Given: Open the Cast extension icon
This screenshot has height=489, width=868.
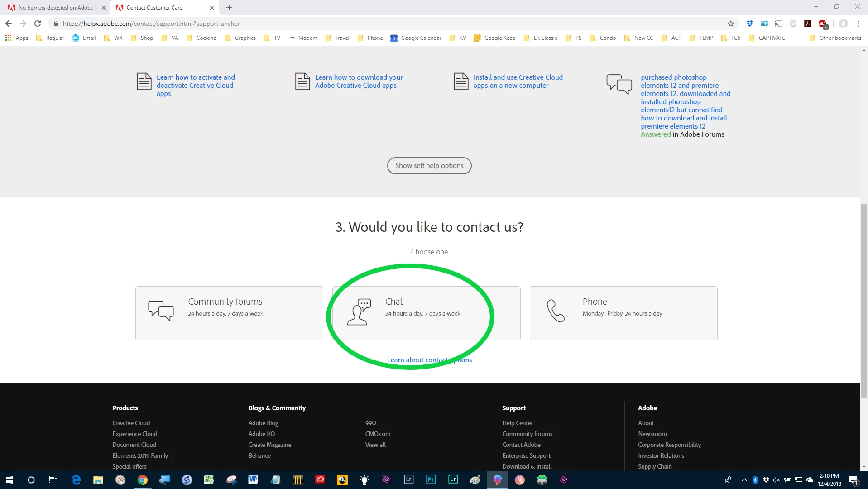Looking at the screenshot, I should tap(779, 24).
